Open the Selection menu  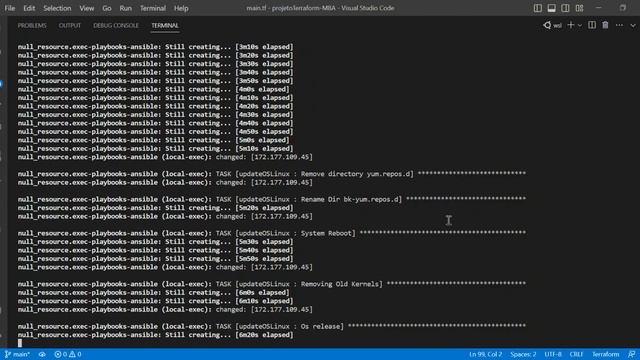click(x=57, y=8)
